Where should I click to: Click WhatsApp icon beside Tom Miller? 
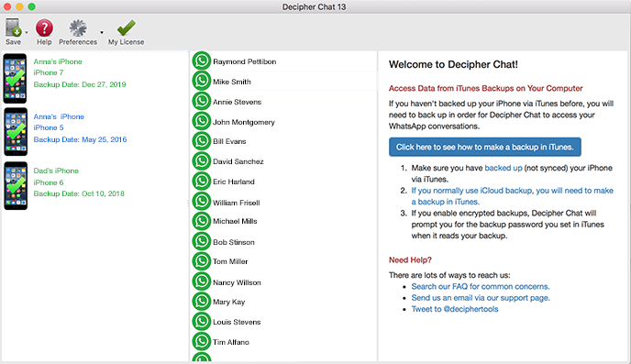(x=202, y=261)
